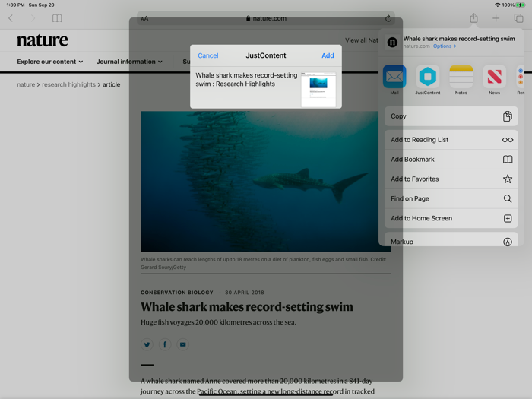Viewport: 532px width, 399px height.
Task: Select Markup action
Action: 451,239
